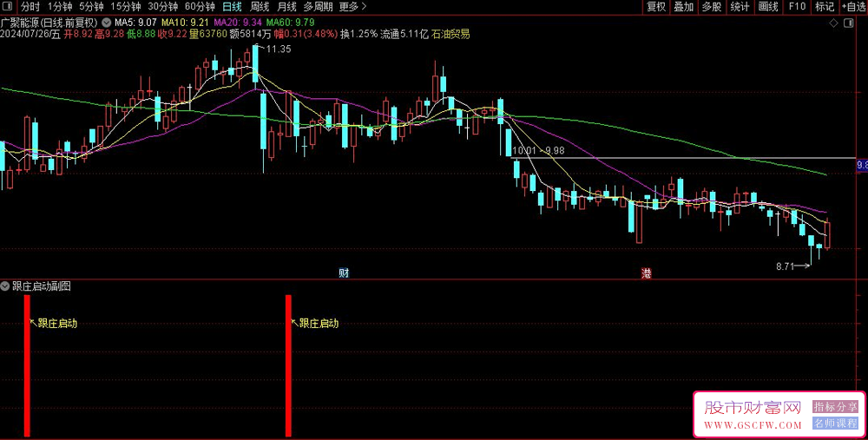The image size is (868, 440).
Task: Click the 多股 multi-stock button
Action: tap(712, 7)
